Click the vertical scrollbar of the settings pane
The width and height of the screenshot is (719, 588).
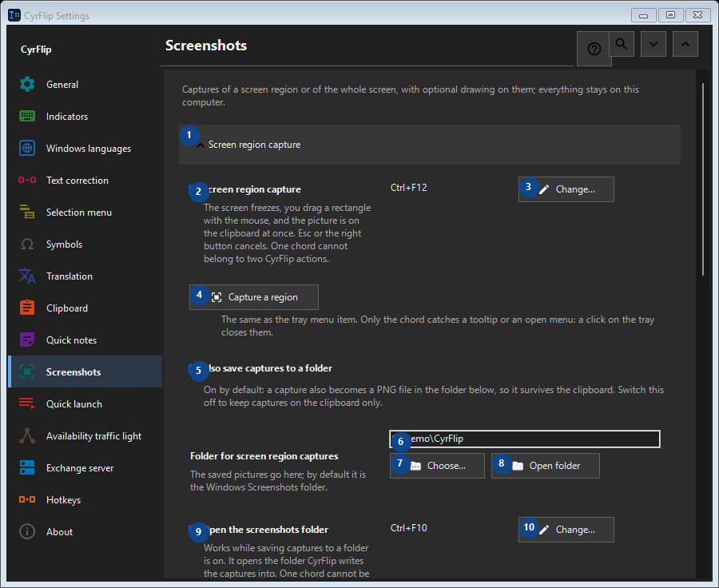point(703,179)
